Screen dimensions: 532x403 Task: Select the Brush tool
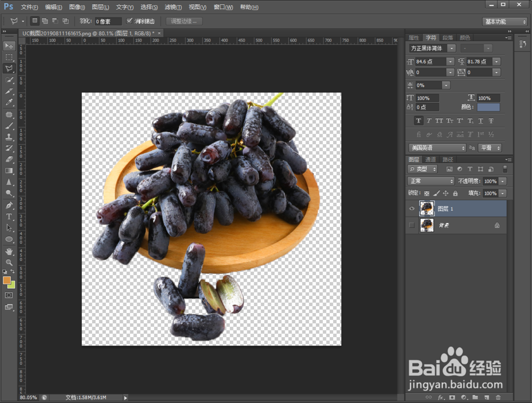click(x=9, y=126)
